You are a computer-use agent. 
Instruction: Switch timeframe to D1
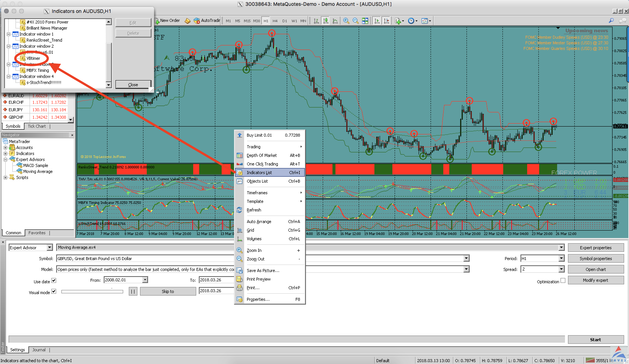point(285,21)
